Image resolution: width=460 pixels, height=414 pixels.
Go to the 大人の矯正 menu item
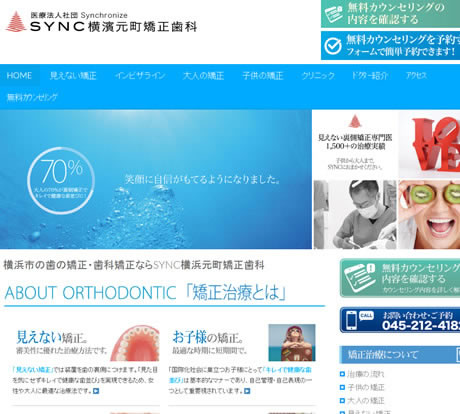[203, 76]
